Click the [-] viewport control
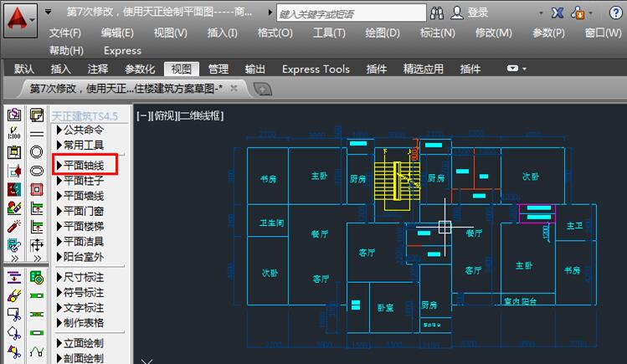The width and height of the screenshot is (627, 364). tap(143, 116)
